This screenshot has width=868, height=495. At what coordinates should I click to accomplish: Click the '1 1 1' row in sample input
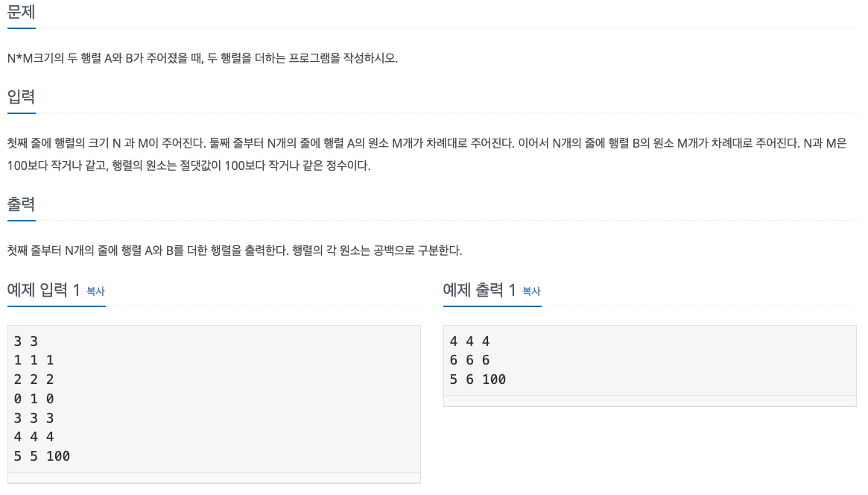(34, 361)
